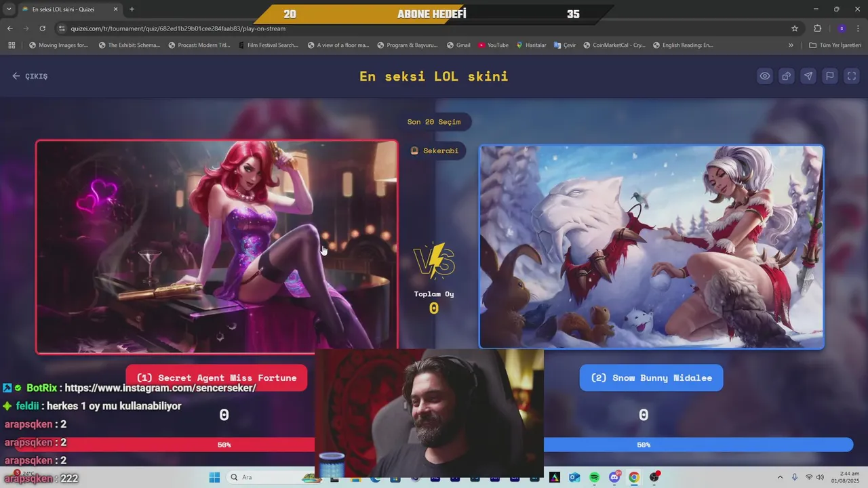The height and width of the screenshot is (488, 868).
Task: Open the Tüm Yer İşaretleri folder
Action: point(835,45)
